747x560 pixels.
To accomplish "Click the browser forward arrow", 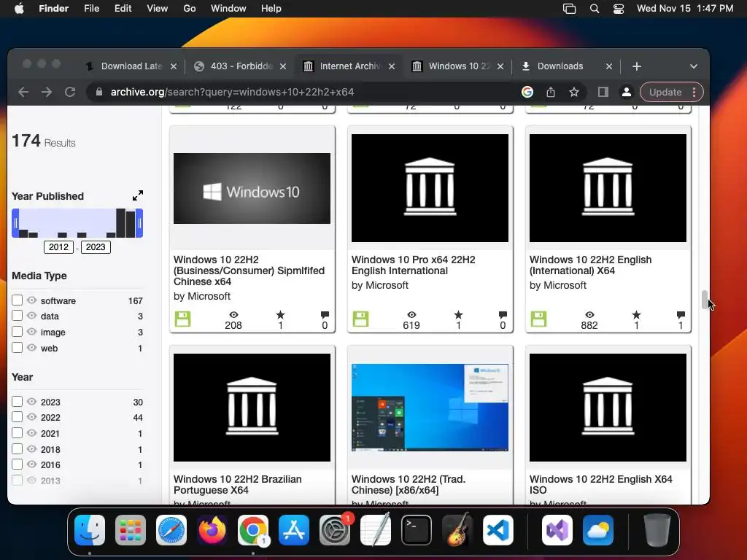I will [x=47, y=92].
